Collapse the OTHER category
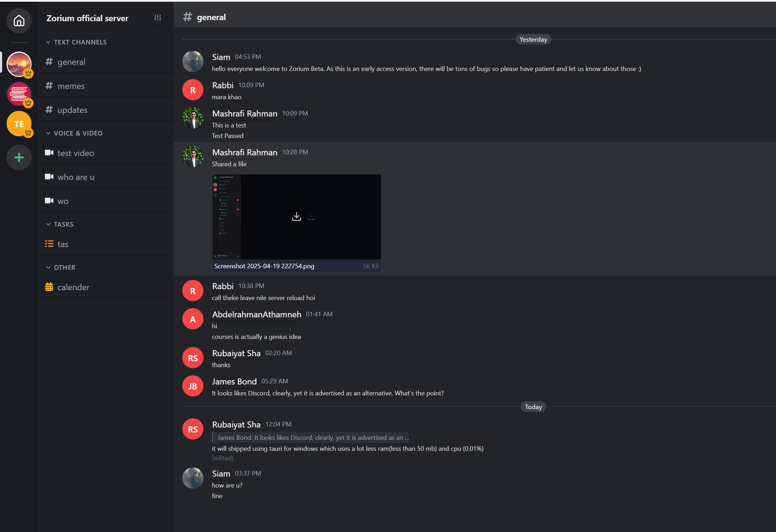 click(48, 268)
